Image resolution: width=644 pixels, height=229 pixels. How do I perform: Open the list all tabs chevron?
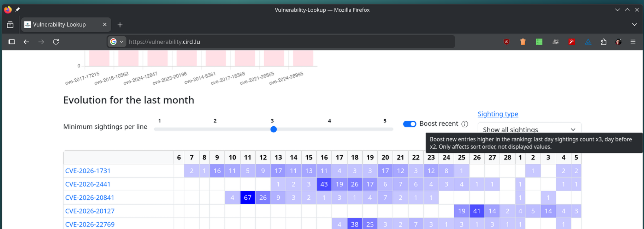point(634,25)
